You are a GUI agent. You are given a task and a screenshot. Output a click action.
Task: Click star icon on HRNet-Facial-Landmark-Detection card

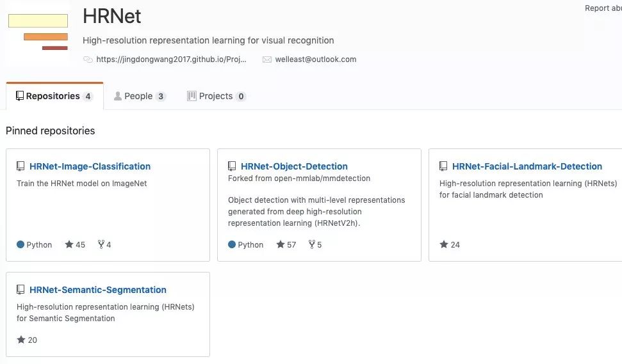pyautogui.click(x=444, y=244)
